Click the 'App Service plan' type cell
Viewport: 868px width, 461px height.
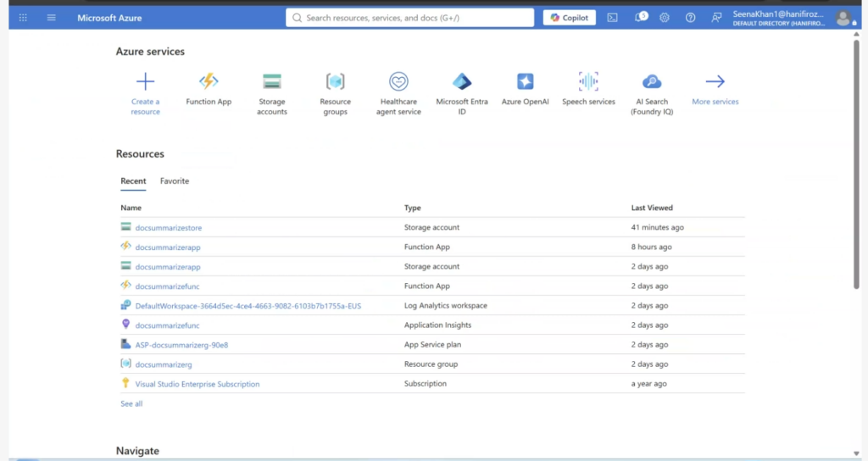point(432,344)
